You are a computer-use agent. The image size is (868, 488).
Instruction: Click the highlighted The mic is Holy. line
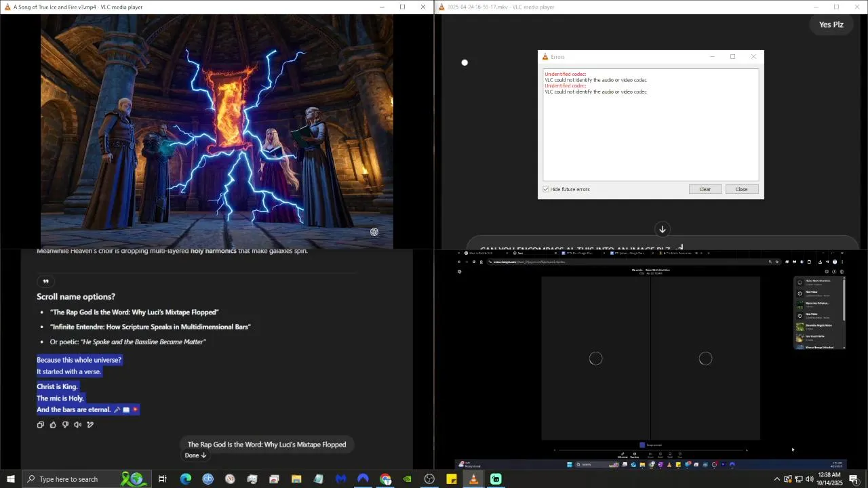pos(60,398)
